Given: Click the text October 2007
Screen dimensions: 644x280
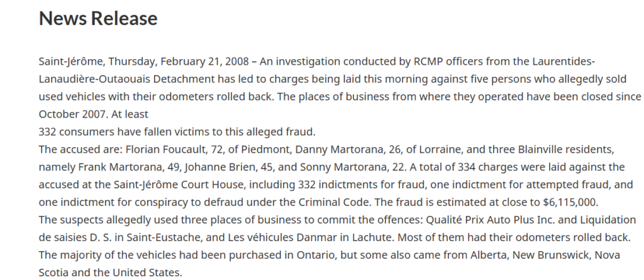Looking at the screenshot, I should pyautogui.click(x=73, y=114).
